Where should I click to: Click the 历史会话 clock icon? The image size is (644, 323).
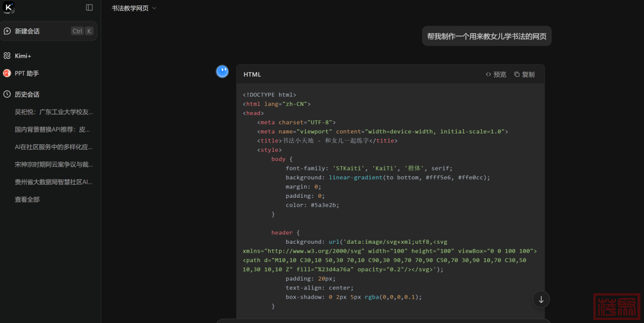click(x=7, y=94)
